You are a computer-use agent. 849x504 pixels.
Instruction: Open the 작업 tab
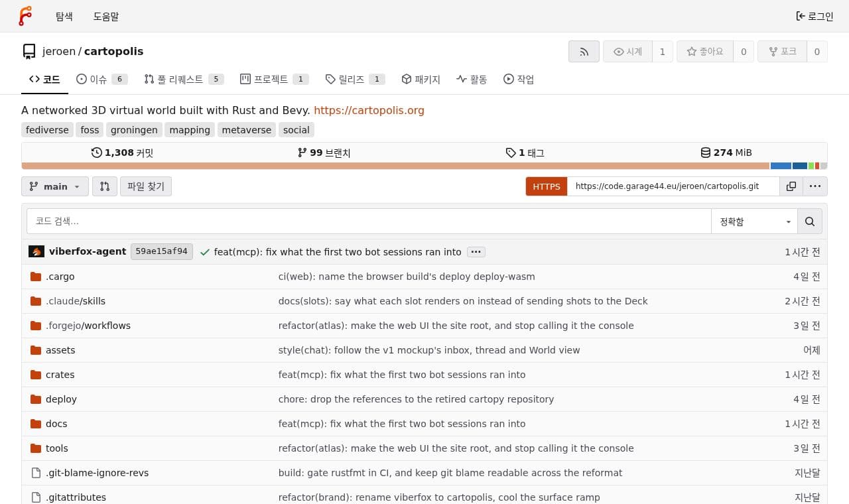point(519,80)
